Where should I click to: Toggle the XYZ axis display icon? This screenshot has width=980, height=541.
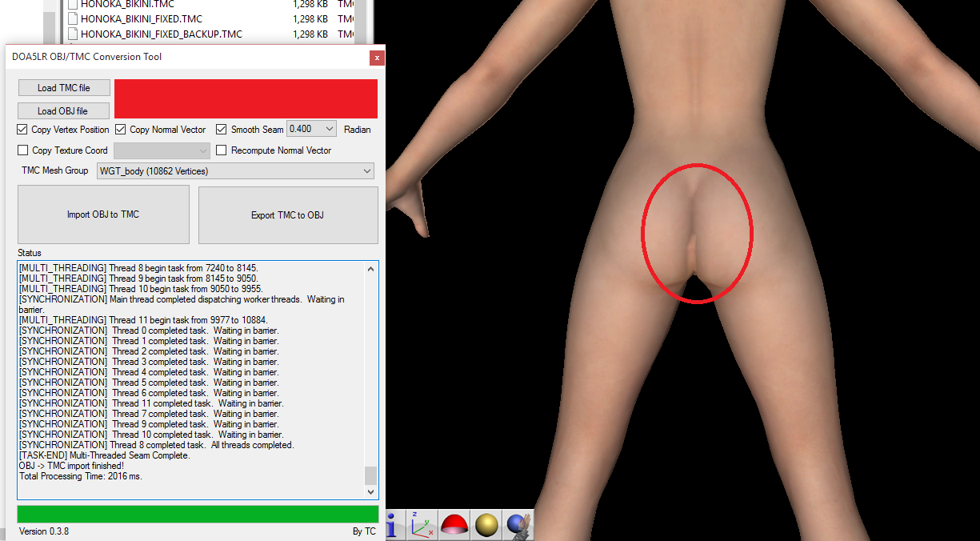[x=422, y=525]
